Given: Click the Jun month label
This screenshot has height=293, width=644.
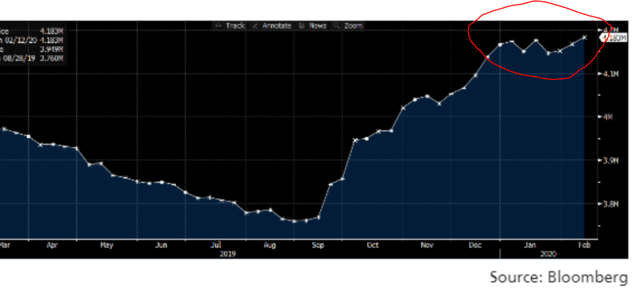Looking at the screenshot, I should pos(161,245).
